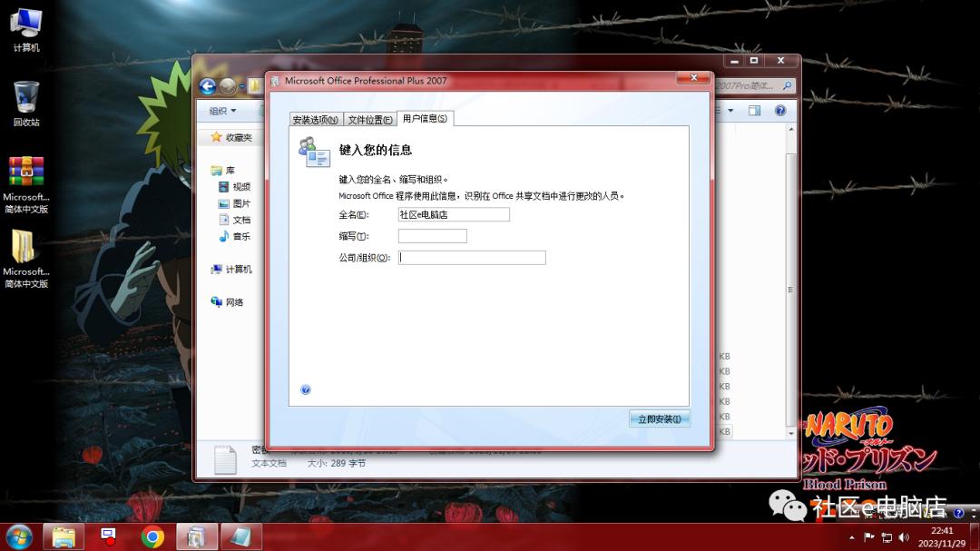Viewport: 980px width, 551px height.
Task: Open the 音乐 library
Action: (234, 236)
